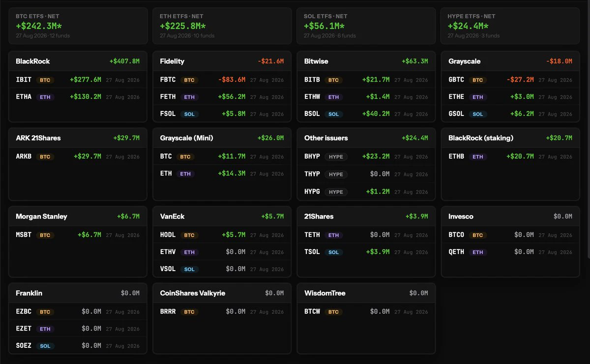
Task: Select the FSOL ticker
Action: coord(168,113)
